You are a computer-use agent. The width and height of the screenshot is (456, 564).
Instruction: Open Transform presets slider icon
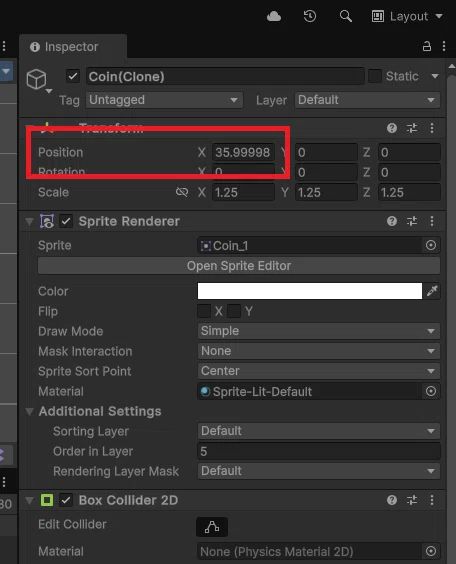click(x=412, y=128)
